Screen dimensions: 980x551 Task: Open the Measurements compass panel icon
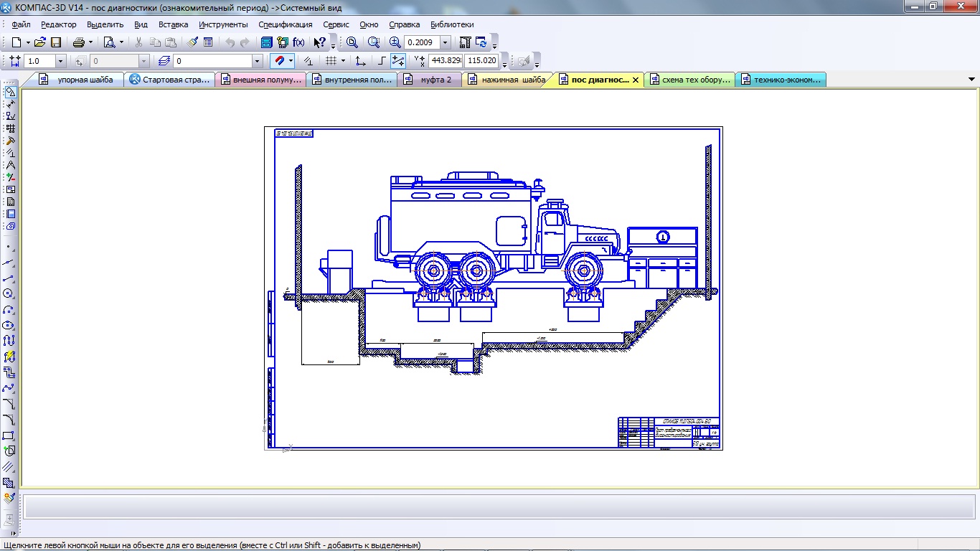(10, 165)
